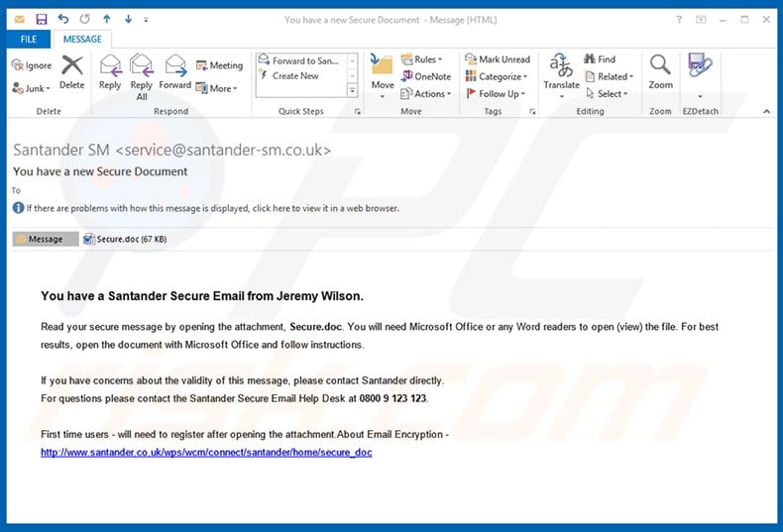Click the Reply icon
The width and height of the screenshot is (783, 532).
click(x=110, y=72)
